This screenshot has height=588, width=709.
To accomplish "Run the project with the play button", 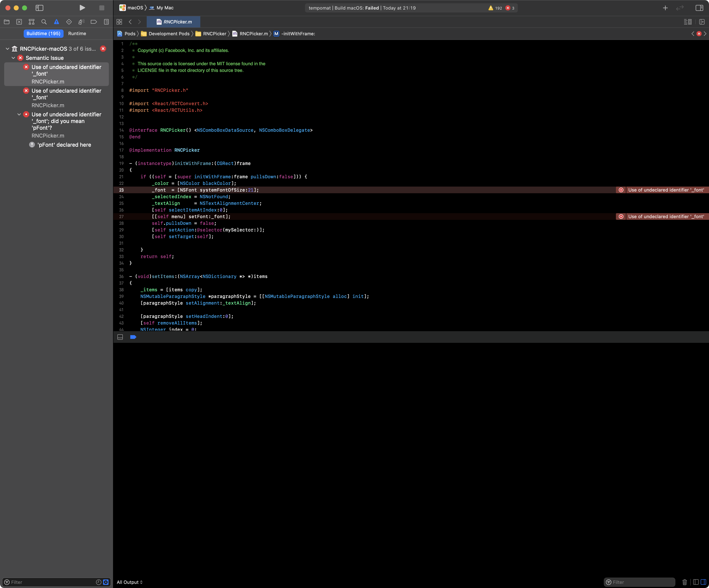I will coord(82,8).
